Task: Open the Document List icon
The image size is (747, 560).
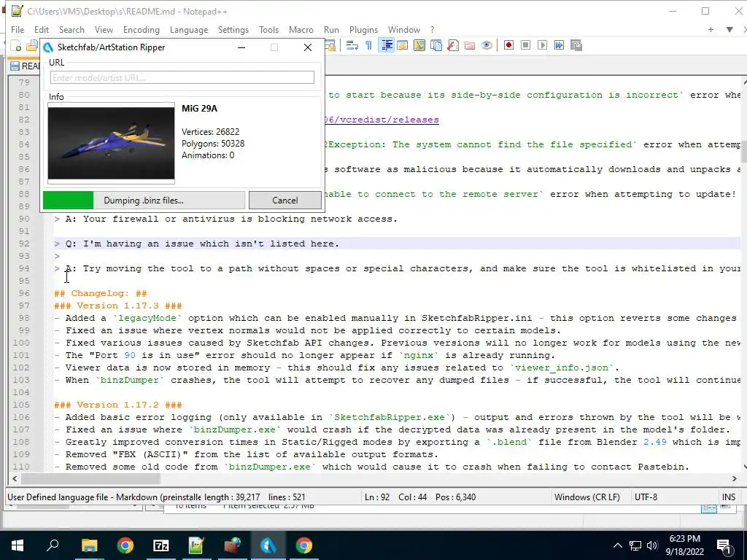Action: click(436, 45)
